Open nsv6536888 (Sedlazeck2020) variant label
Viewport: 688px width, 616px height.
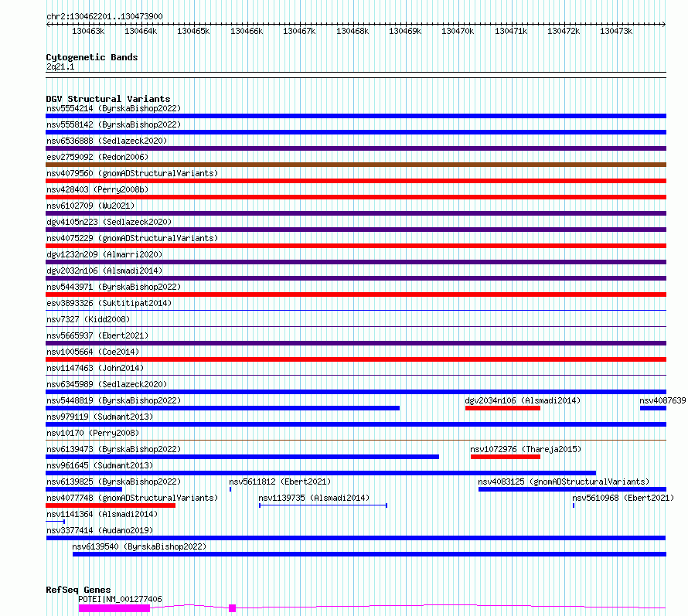(107, 141)
